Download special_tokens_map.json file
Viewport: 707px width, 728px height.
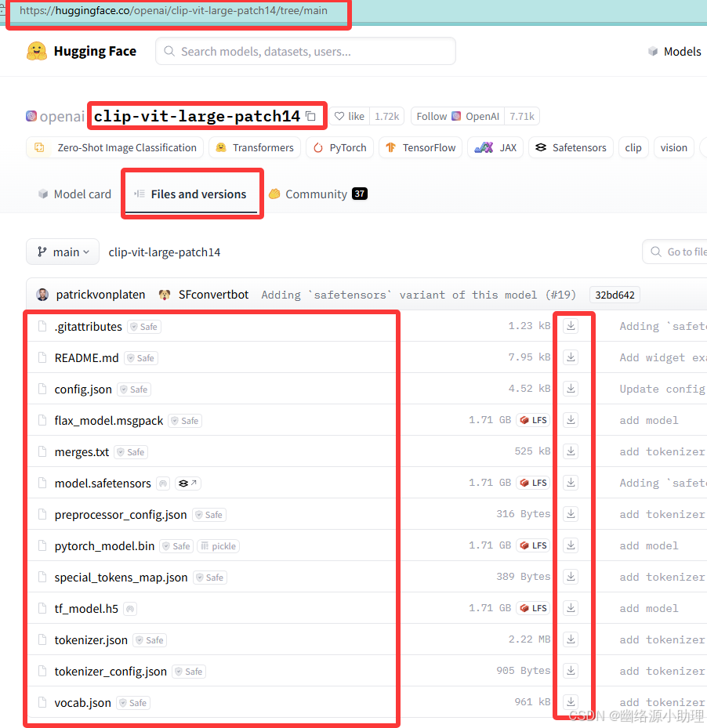(x=571, y=577)
